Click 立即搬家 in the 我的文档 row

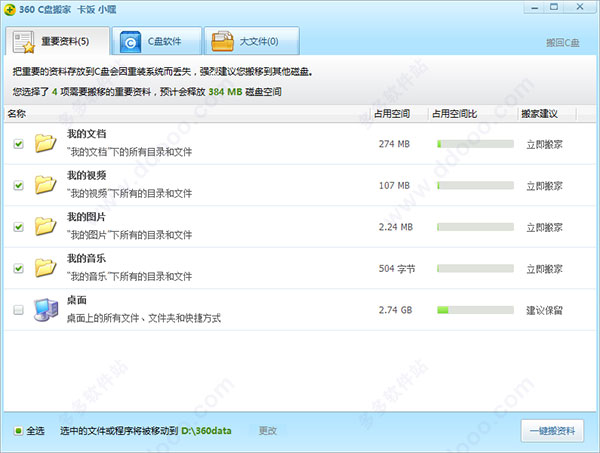[x=545, y=145]
